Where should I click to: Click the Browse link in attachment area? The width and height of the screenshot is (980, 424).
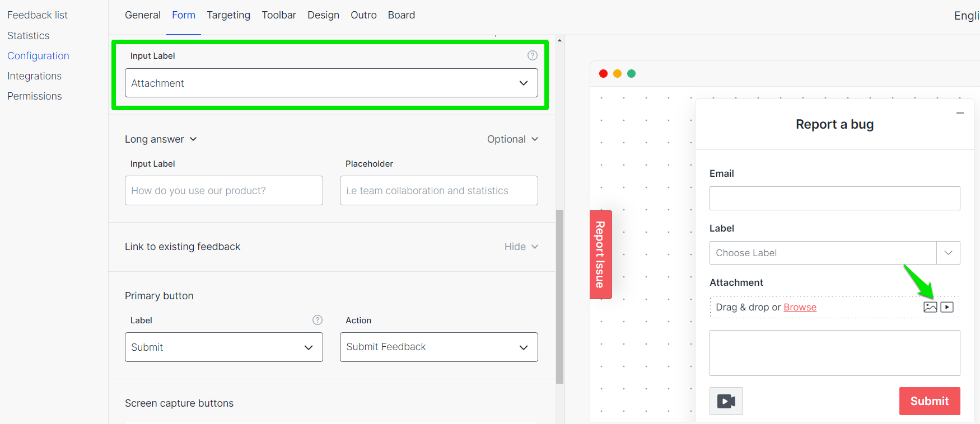pos(800,307)
